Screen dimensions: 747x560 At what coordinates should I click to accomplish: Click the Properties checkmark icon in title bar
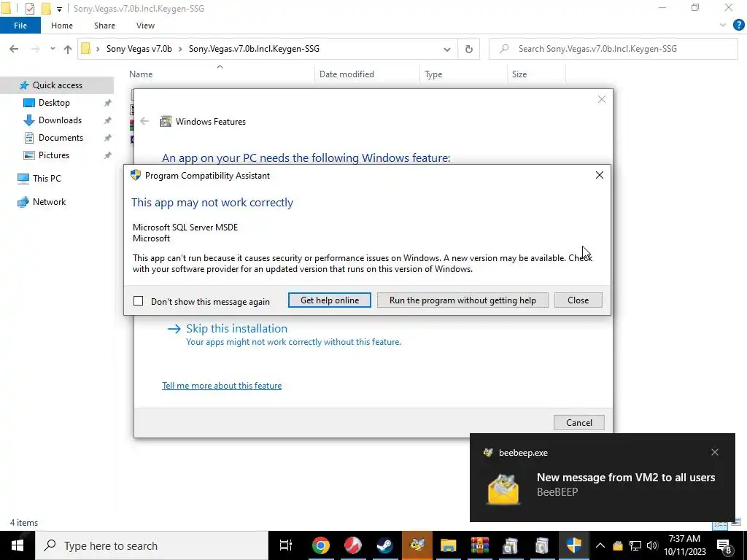tap(29, 9)
